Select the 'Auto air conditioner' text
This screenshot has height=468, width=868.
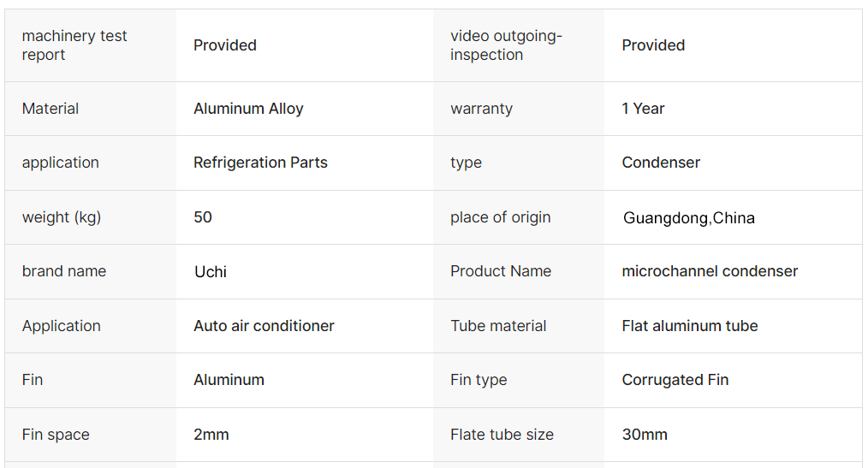pyautogui.click(x=264, y=326)
